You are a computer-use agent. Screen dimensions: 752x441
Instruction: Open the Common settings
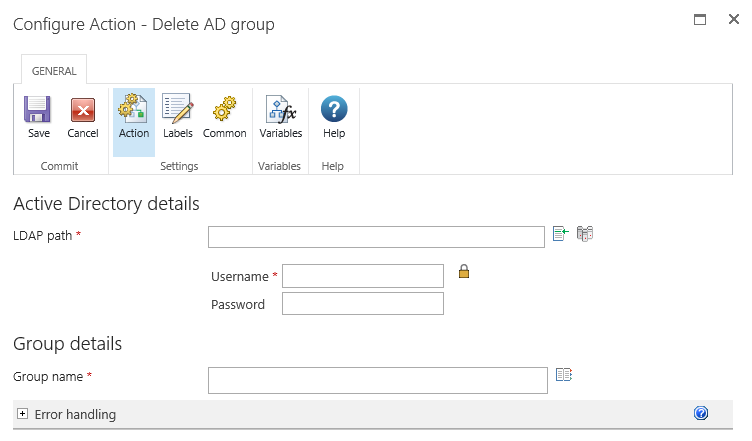coord(224,118)
